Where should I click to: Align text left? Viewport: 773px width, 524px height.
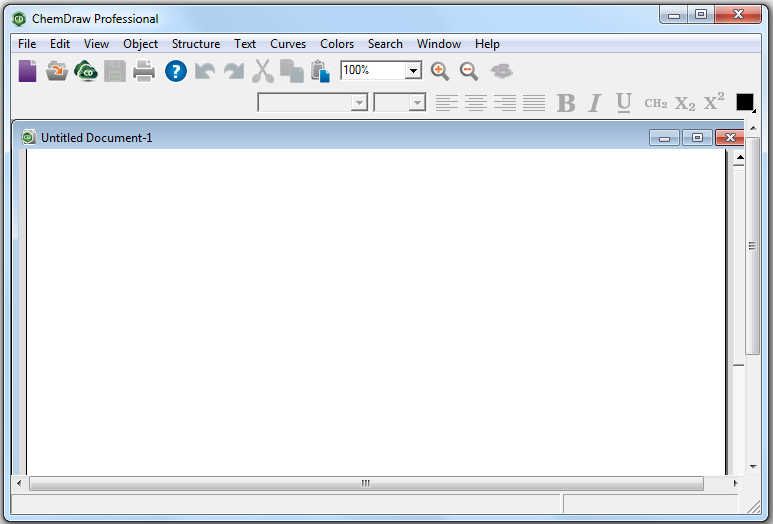click(447, 103)
